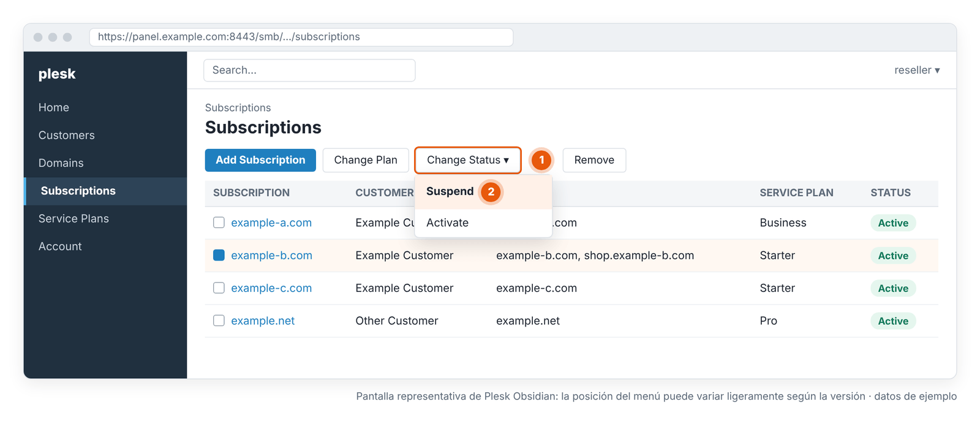This screenshot has height=426, width=980.
Task: Focus the Search field
Action: [309, 70]
